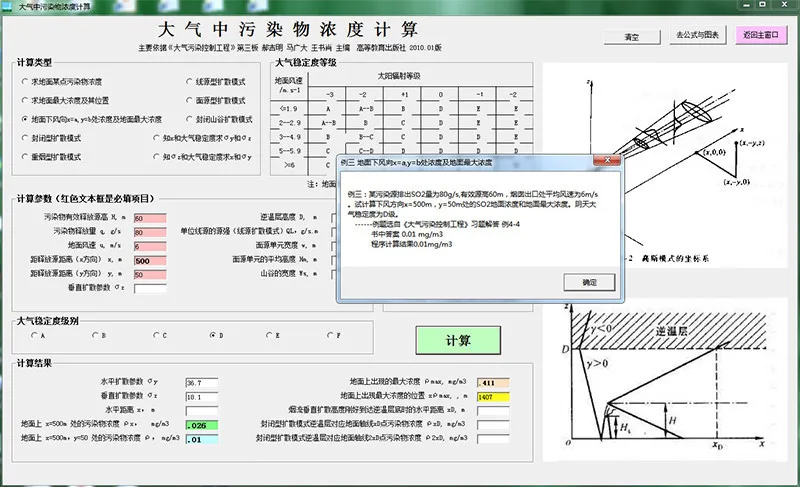Click the 清空 button to clear inputs
The width and height of the screenshot is (800, 487).
click(632, 37)
